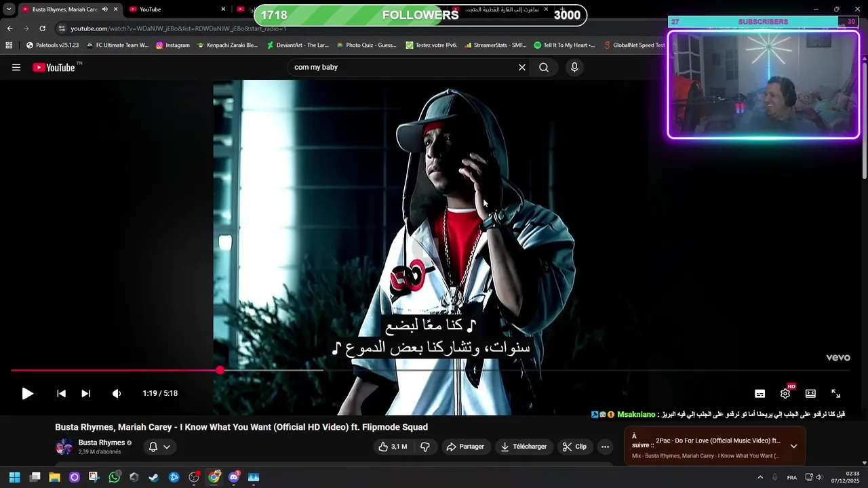Reload the current page
The image size is (868, 488).
click(x=42, y=28)
